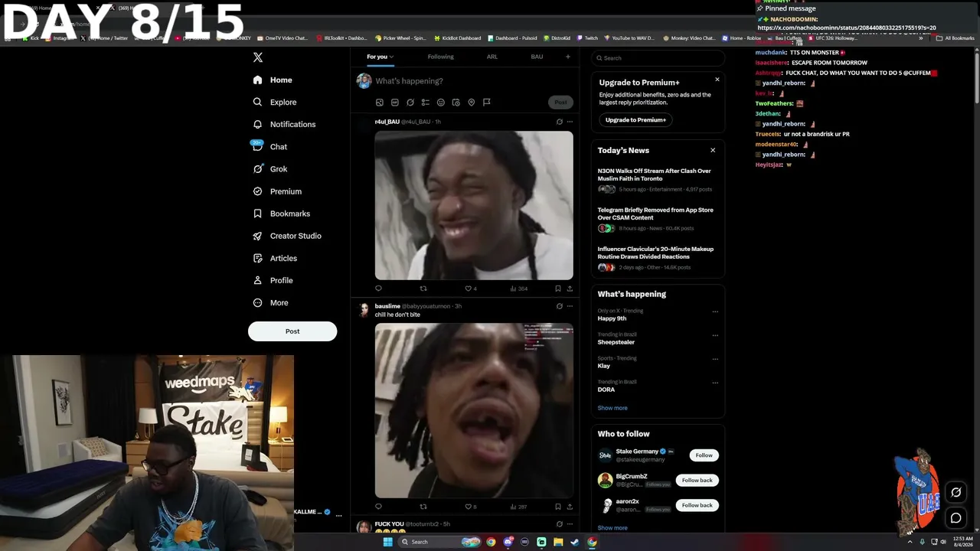Open the Explore page from the sidebar
Image resolution: width=980 pixels, height=551 pixels.
pos(275,102)
